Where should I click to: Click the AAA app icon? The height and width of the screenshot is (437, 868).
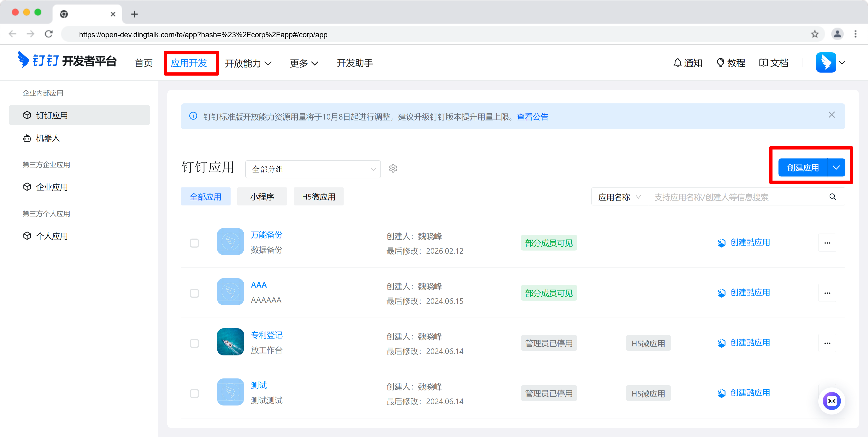[x=230, y=292]
